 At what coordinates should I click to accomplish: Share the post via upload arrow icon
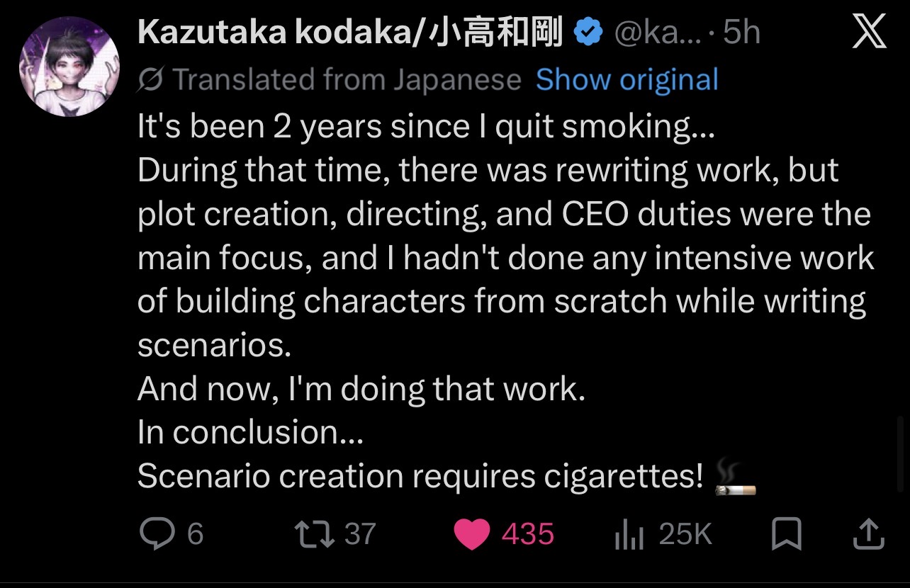click(868, 534)
